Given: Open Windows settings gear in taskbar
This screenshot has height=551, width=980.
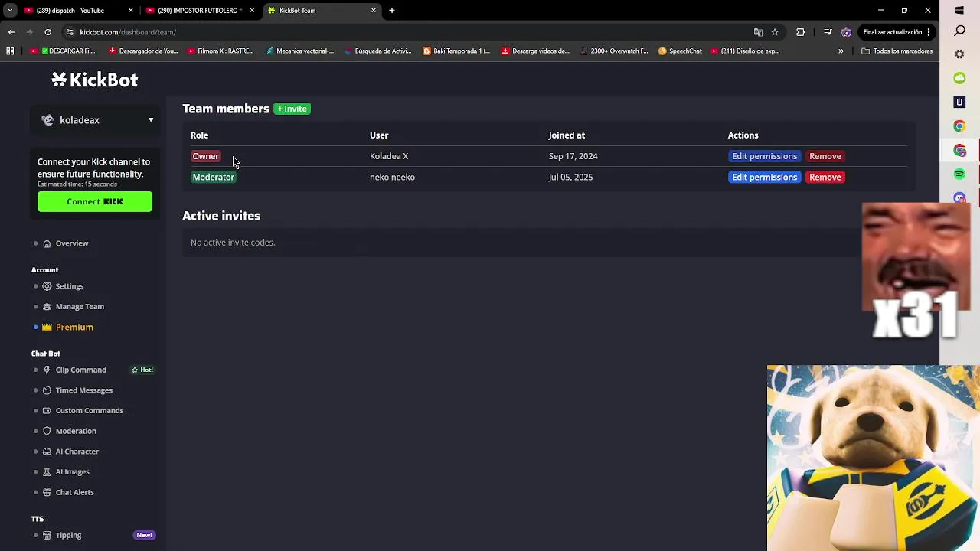Looking at the screenshot, I should pos(959,55).
